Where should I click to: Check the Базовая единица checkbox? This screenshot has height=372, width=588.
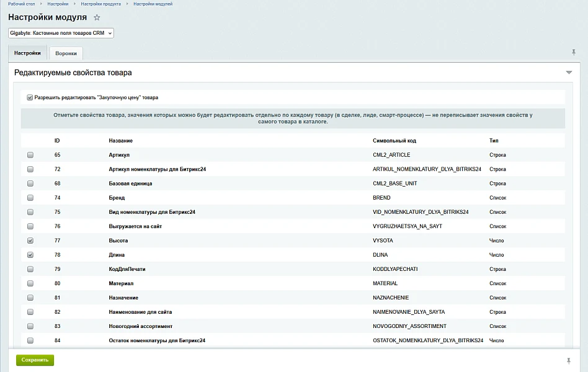tap(30, 184)
